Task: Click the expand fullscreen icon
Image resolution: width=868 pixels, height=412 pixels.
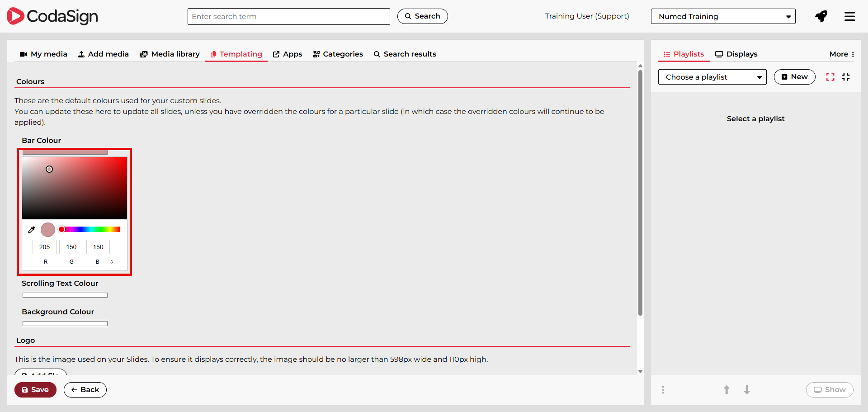Action: tap(830, 77)
